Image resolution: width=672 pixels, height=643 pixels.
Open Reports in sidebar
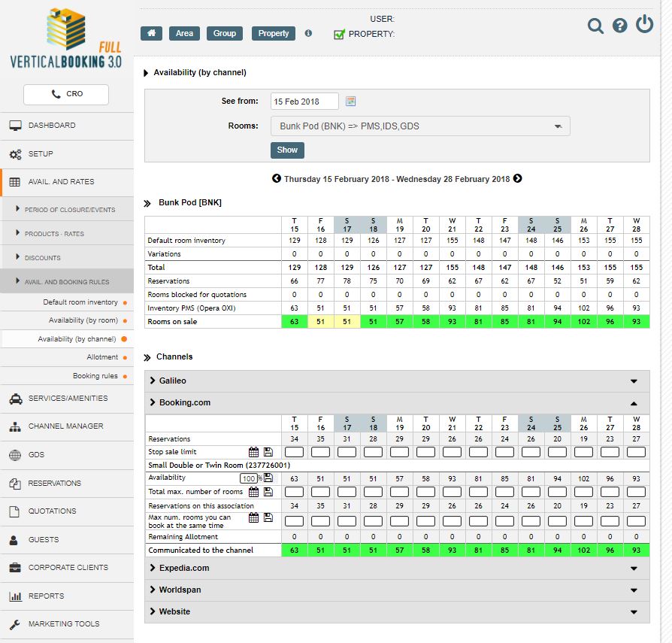[67, 596]
